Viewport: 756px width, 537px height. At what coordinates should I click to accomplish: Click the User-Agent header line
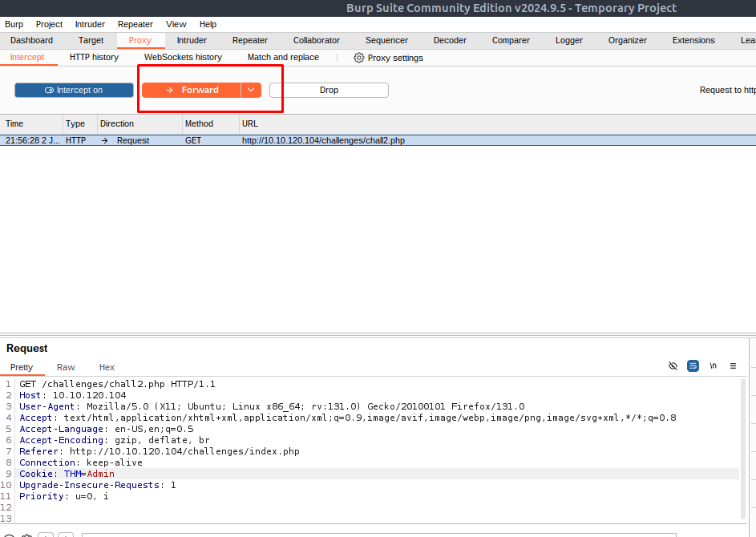click(x=272, y=406)
